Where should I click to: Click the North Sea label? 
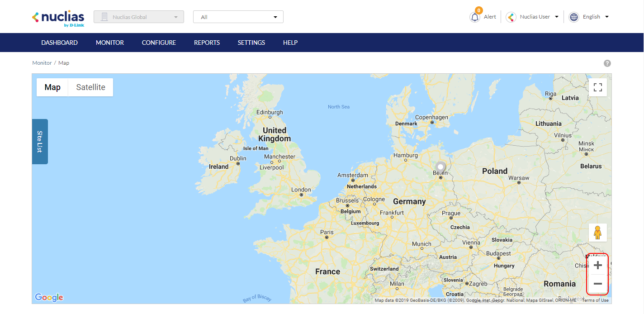339,107
